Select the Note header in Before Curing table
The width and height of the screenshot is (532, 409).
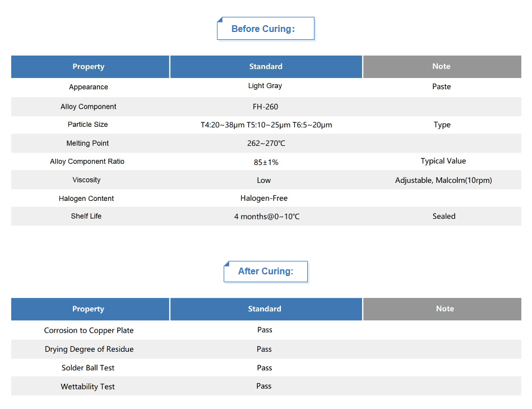(x=442, y=67)
